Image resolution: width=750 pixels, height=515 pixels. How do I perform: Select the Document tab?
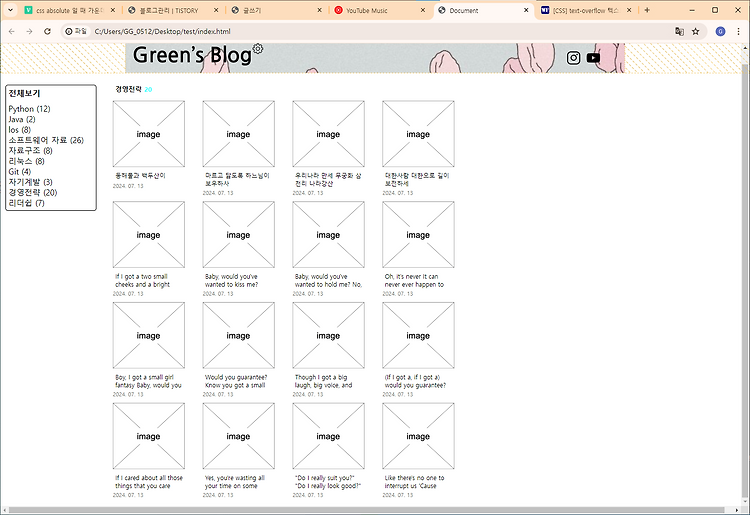click(x=483, y=10)
